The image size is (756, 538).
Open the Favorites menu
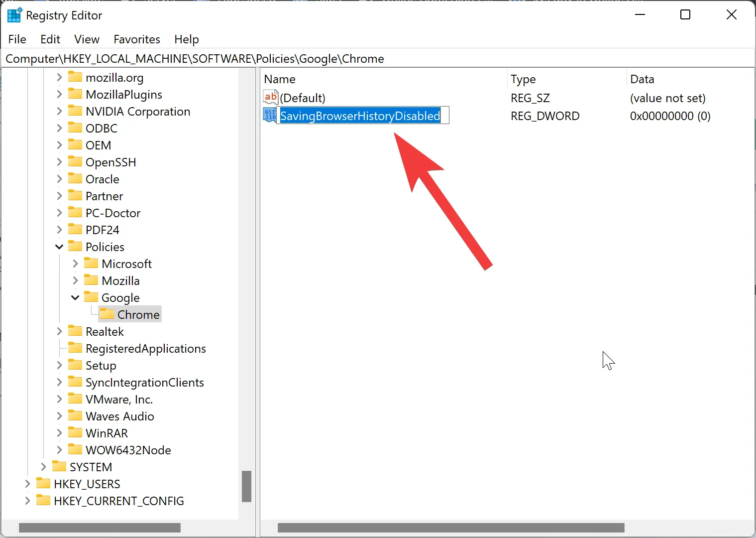pos(137,39)
